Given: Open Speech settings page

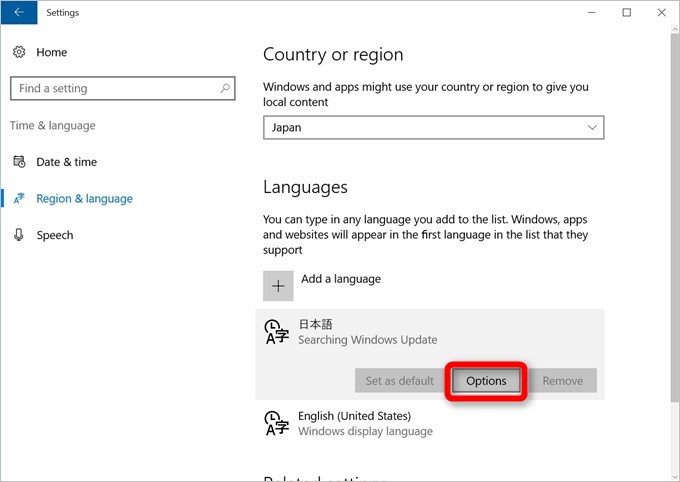Looking at the screenshot, I should point(54,235).
